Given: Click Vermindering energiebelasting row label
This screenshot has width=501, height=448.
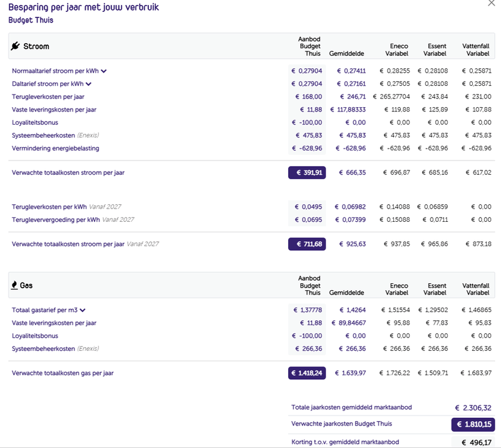Looking at the screenshot, I should [x=56, y=148].
